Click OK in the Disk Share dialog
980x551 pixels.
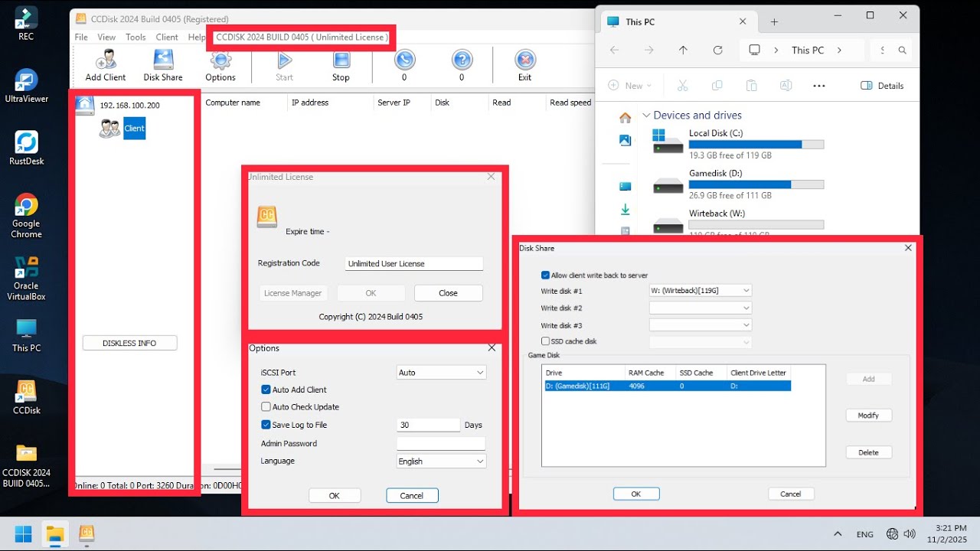click(636, 494)
